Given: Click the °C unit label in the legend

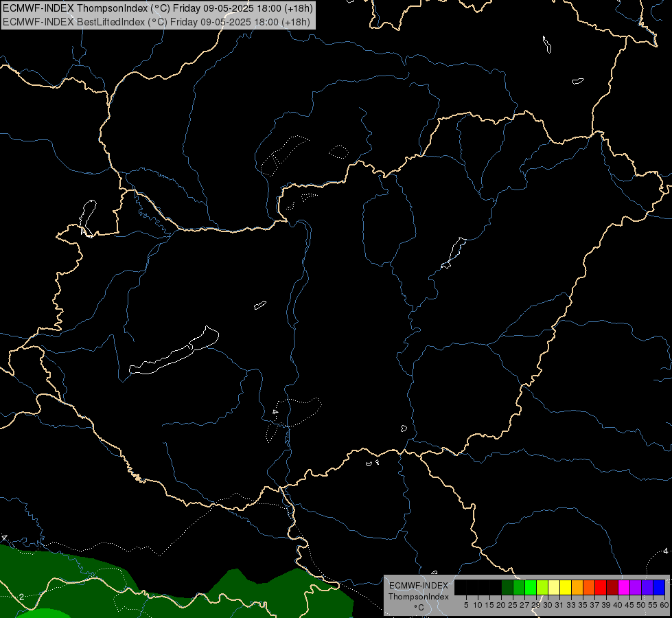Looking at the screenshot, I should pos(419,607).
